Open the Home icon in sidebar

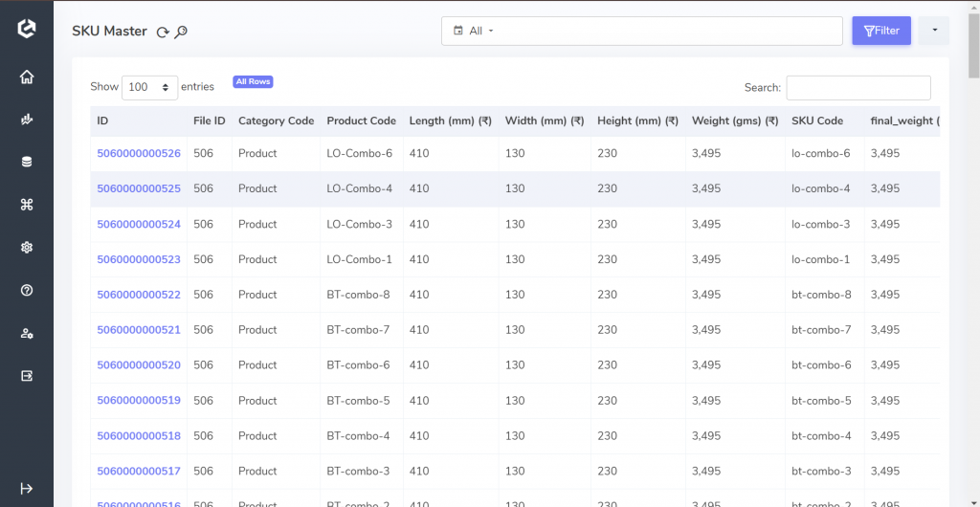tap(26, 77)
